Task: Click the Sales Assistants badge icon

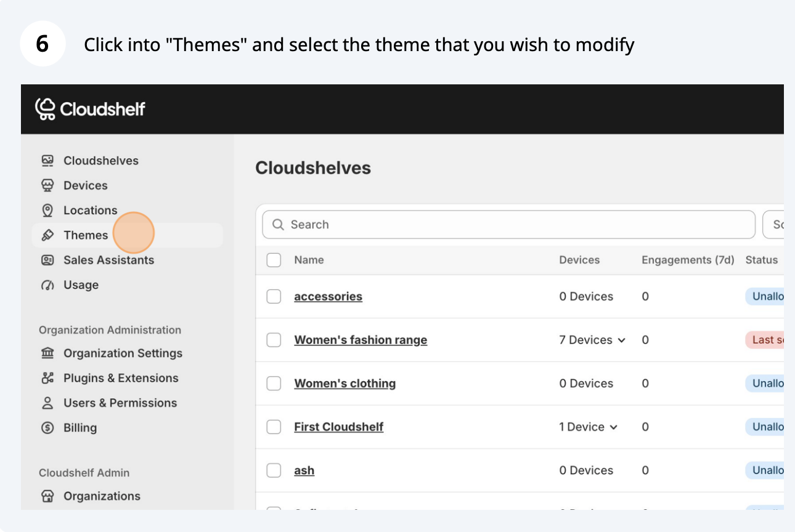Action: [47, 260]
